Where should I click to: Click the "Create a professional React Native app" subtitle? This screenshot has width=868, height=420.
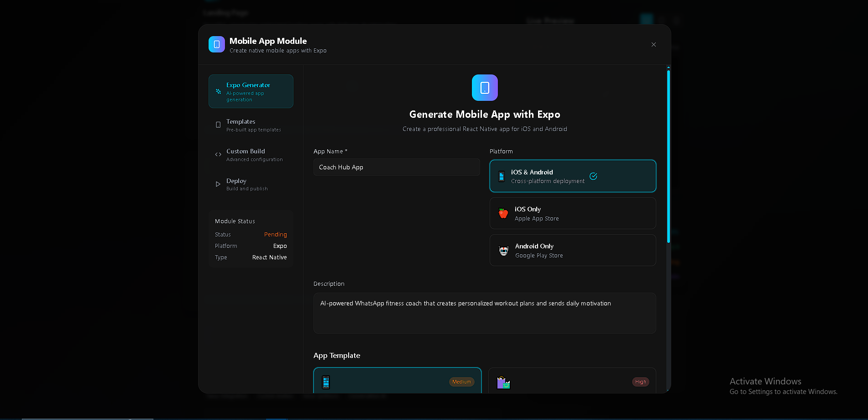(x=485, y=129)
